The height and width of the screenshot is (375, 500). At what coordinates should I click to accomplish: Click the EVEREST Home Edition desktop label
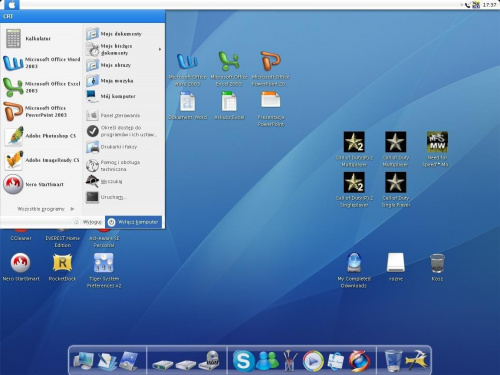pyautogui.click(x=62, y=242)
